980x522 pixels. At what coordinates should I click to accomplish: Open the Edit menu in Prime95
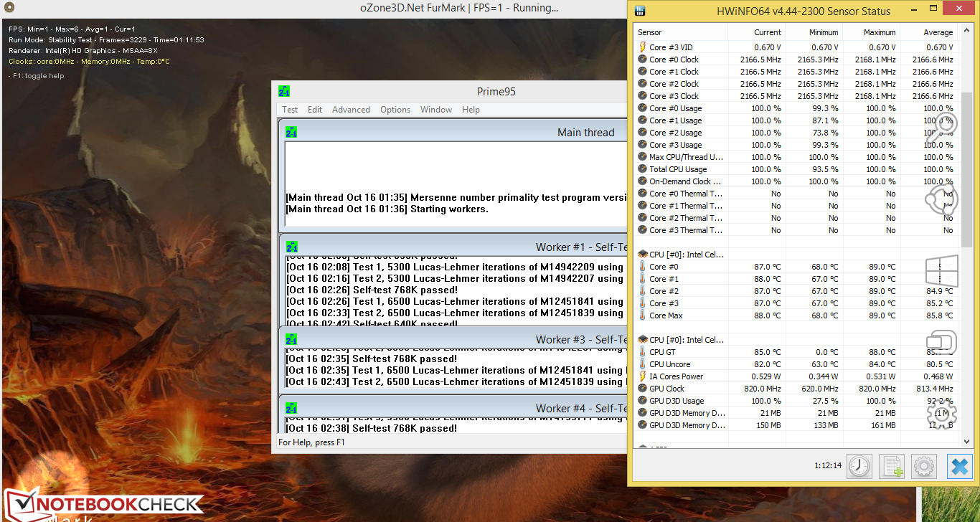pyautogui.click(x=315, y=110)
